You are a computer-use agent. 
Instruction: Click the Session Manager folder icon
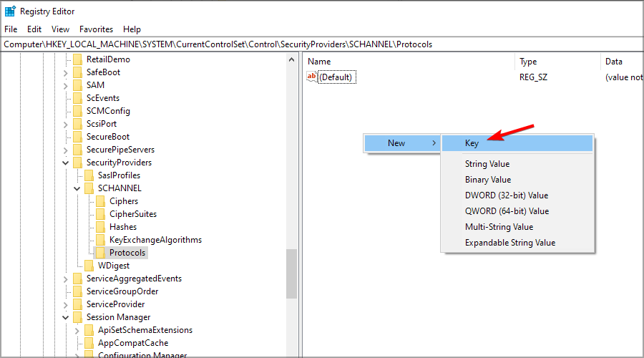tap(77, 317)
